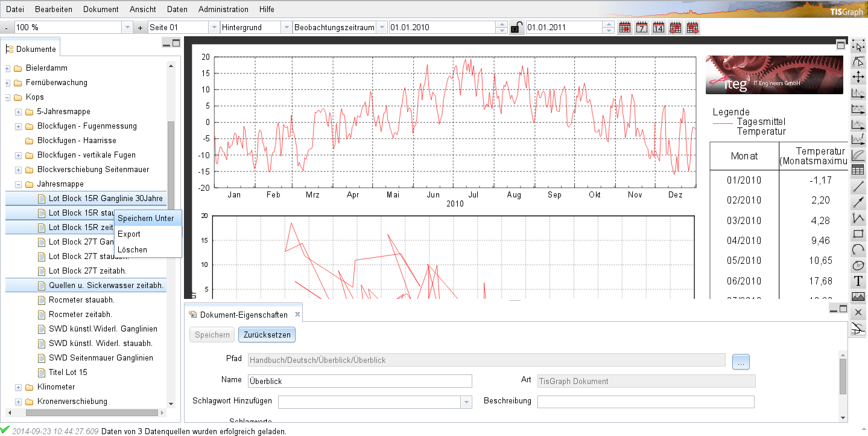Open the Beobachtungszeitraum dropdown

tap(381, 27)
